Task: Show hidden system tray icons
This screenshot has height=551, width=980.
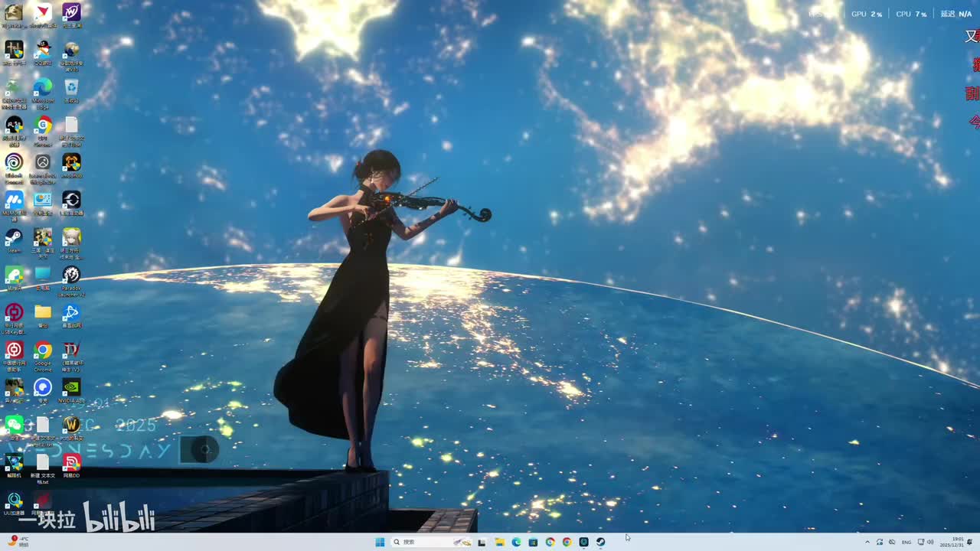Action: coord(867,542)
